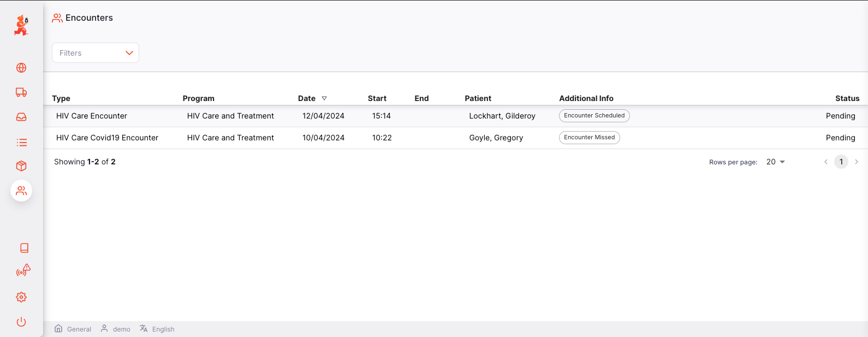This screenshot has height=337, width=868.
Task: Toggle sort arrow on Date column
Action: point(324,98)
